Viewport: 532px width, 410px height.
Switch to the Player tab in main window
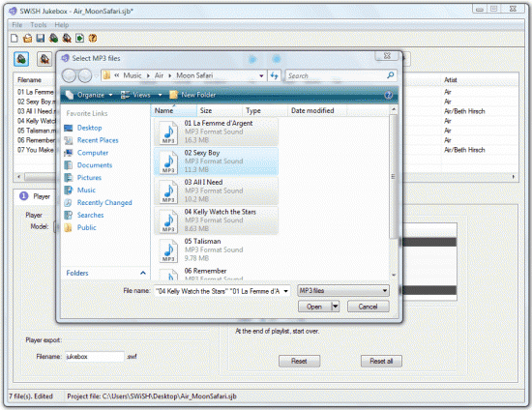pos(35,196)
